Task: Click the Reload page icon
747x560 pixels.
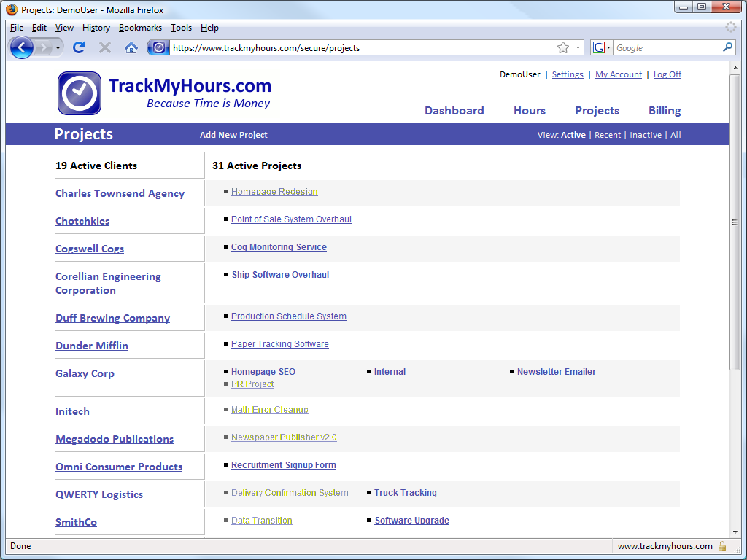Action: [x=79, y=48]
